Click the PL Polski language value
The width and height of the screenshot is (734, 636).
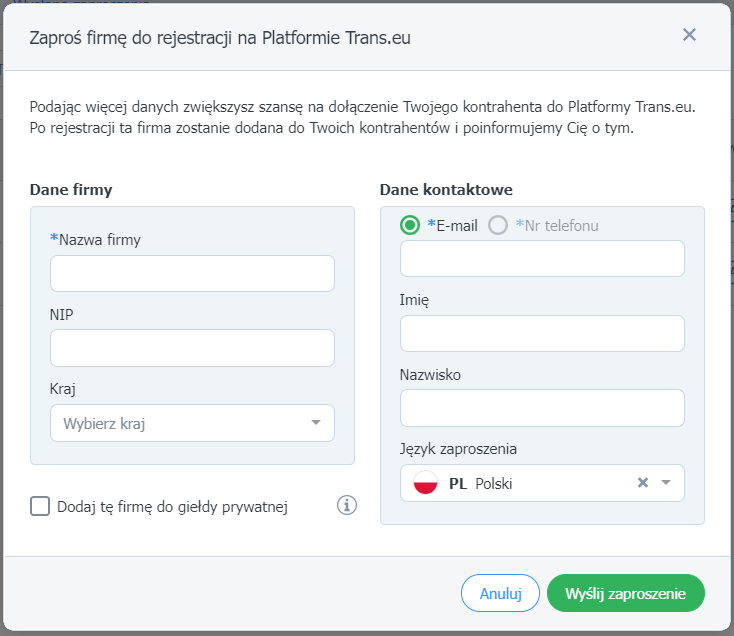[x=480, y=483]
